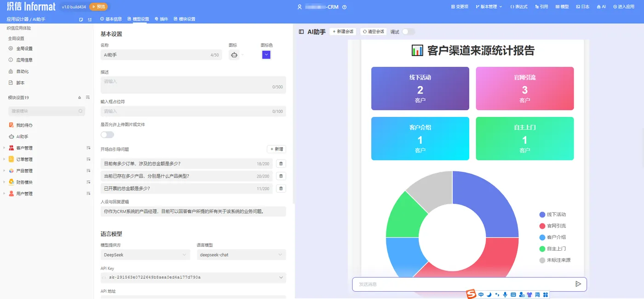
Task: Open the 表达式 expressions item
Action: coord(518,7)
